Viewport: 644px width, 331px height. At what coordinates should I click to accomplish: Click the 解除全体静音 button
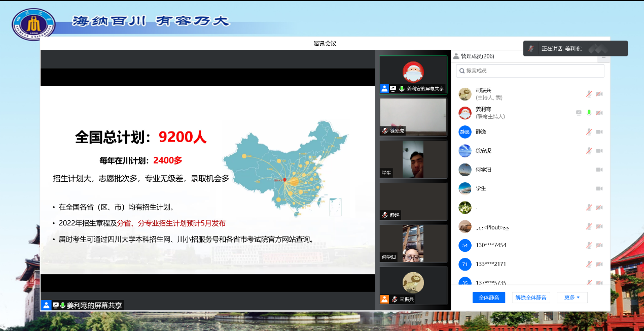click(531, 297)
